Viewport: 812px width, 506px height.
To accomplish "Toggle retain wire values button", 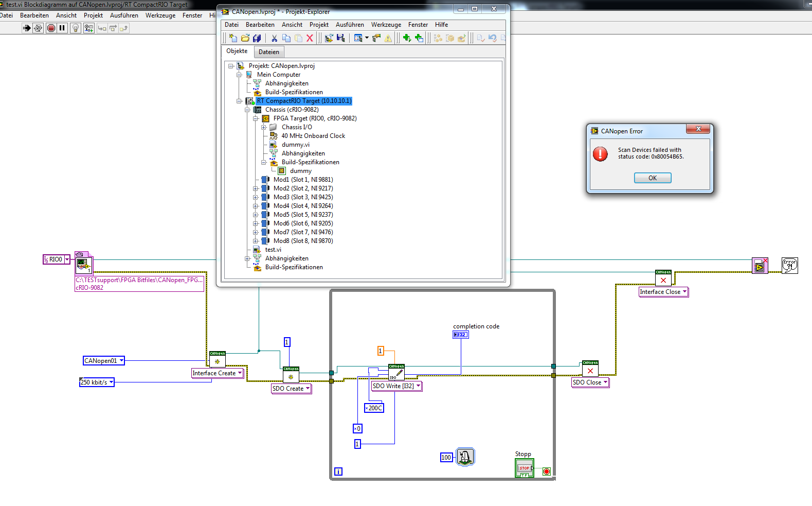I will [x=88, y=28].
